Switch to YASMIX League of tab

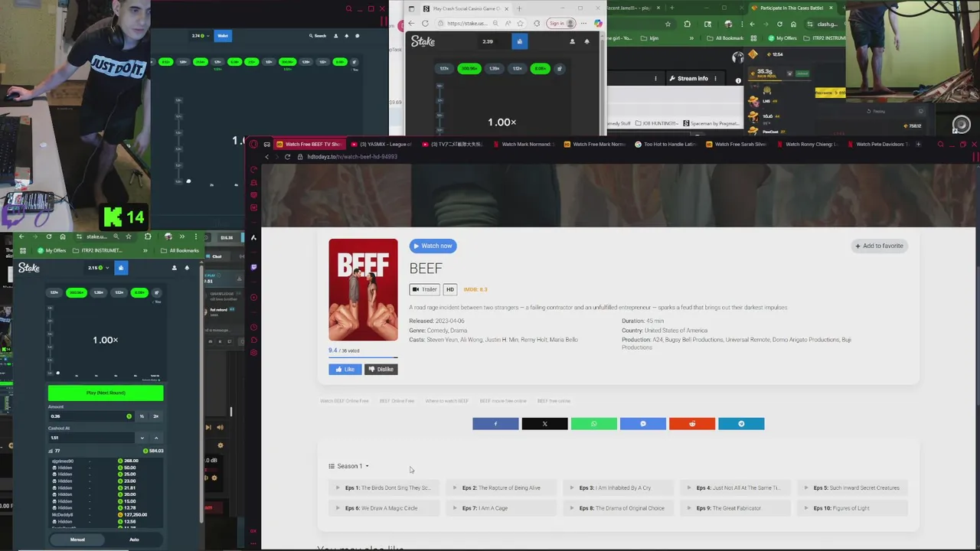coord(381,144)
